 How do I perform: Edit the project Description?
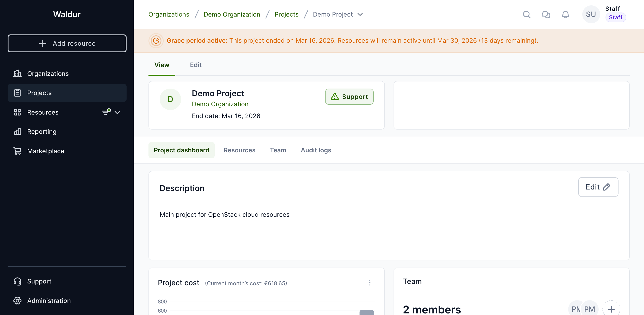[x=598, y=187]
